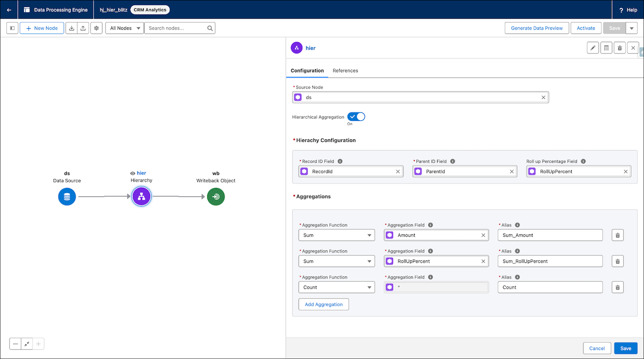The height and width of the screenshot is (359, 644).
Task: Open the Parent ID Field combo box
Action: tap(465, 171)
